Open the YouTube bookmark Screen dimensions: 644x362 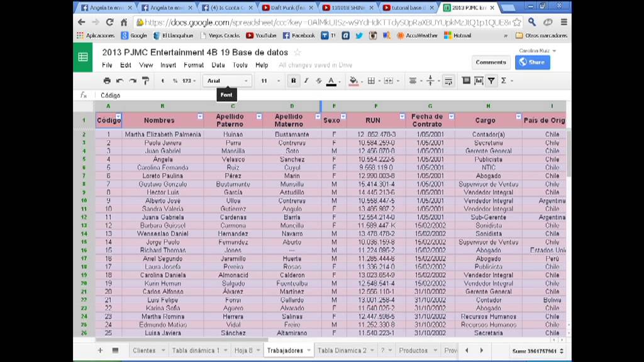coord(261,36)
